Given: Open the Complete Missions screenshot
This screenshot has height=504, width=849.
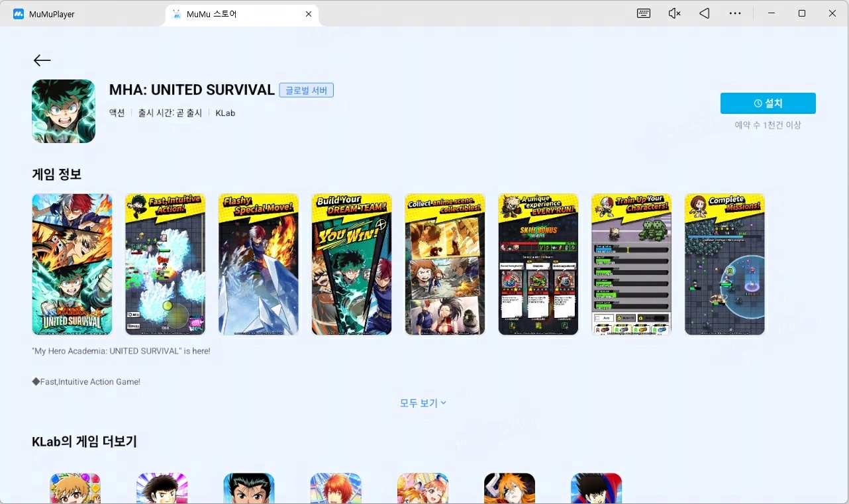Looking at the screenshot, I should (x=725, y=264).
